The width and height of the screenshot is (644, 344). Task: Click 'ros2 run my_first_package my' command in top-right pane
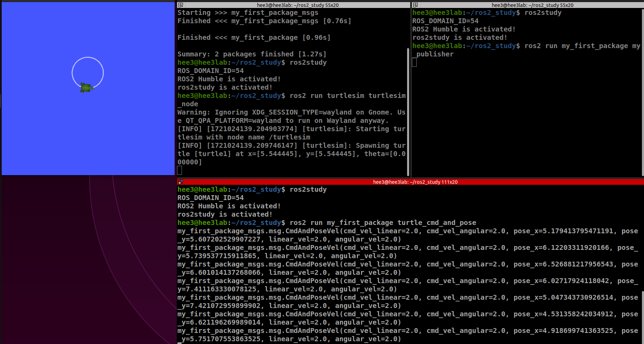(582, 46)
